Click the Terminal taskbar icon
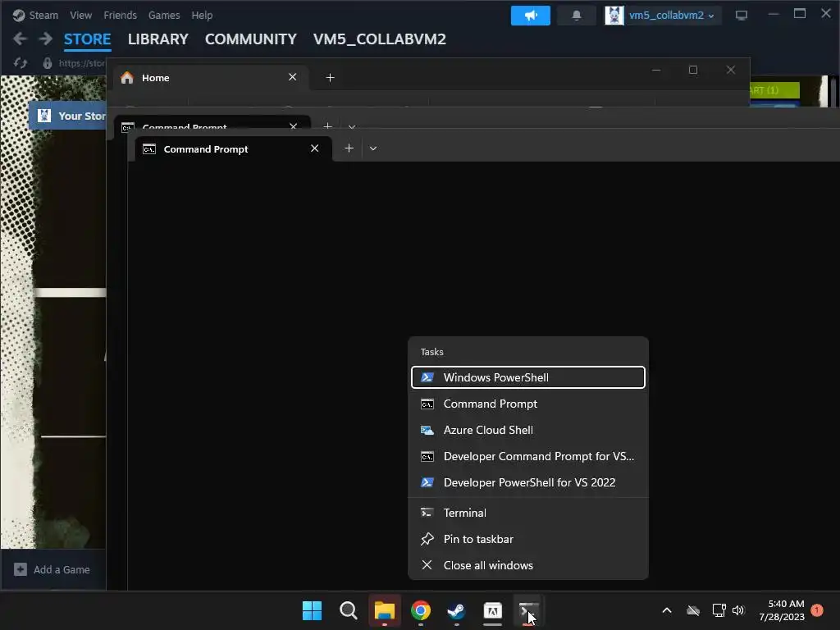 pos(528,610)
